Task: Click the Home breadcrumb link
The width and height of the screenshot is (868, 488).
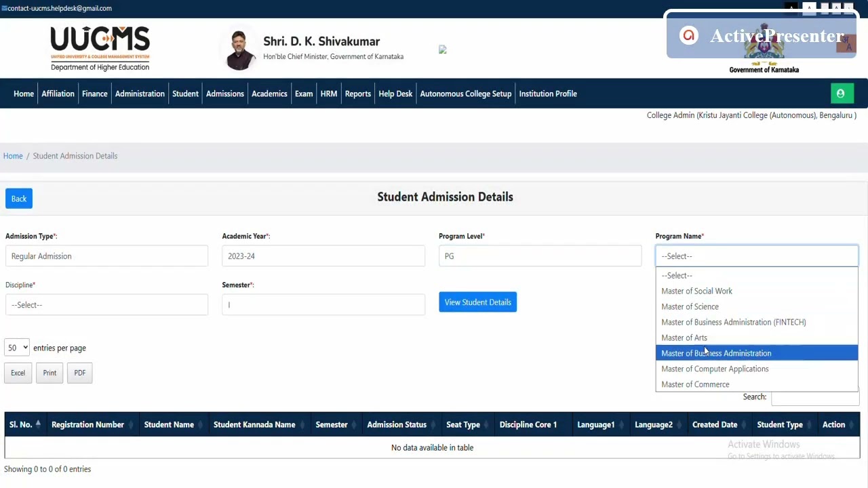Action: pos(13,156)
